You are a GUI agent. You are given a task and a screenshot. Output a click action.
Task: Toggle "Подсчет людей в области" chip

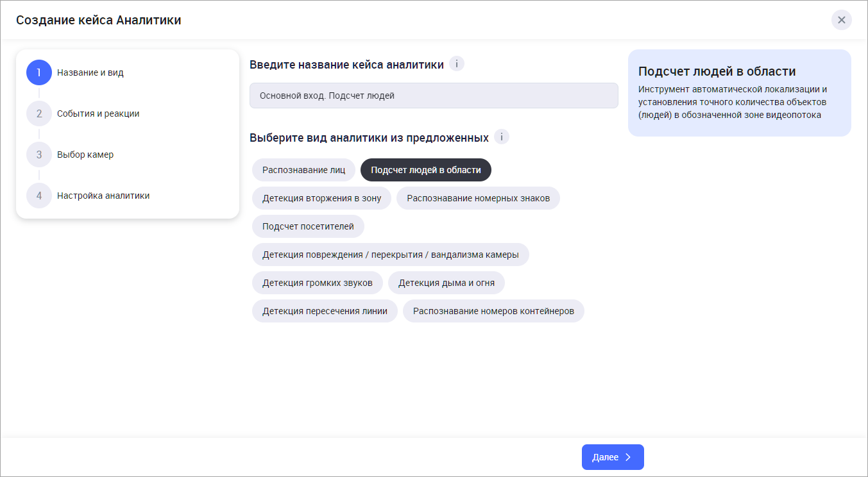click(x=426, y=170)
